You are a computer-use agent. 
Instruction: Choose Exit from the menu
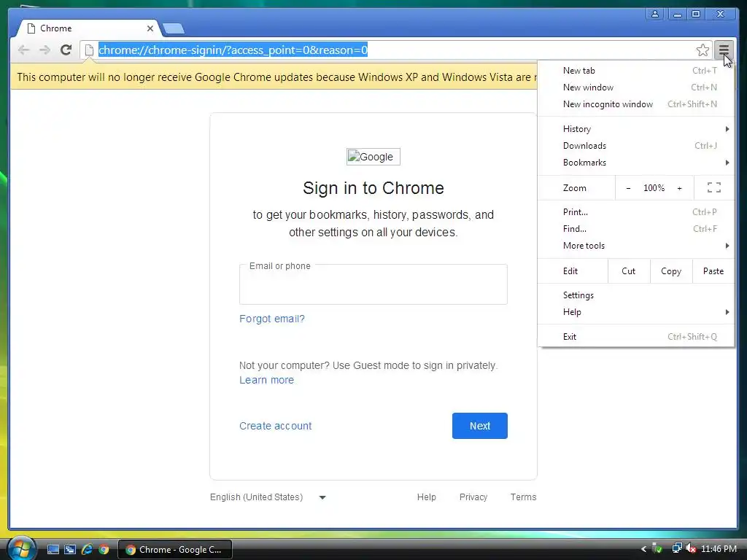tap(636, 337)
